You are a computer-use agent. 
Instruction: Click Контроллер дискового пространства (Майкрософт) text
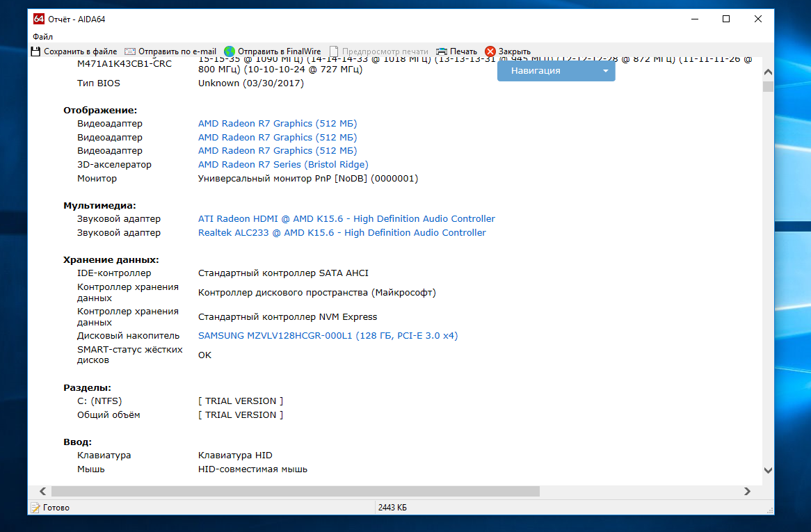pyautogui.click(x=317, y=293)
